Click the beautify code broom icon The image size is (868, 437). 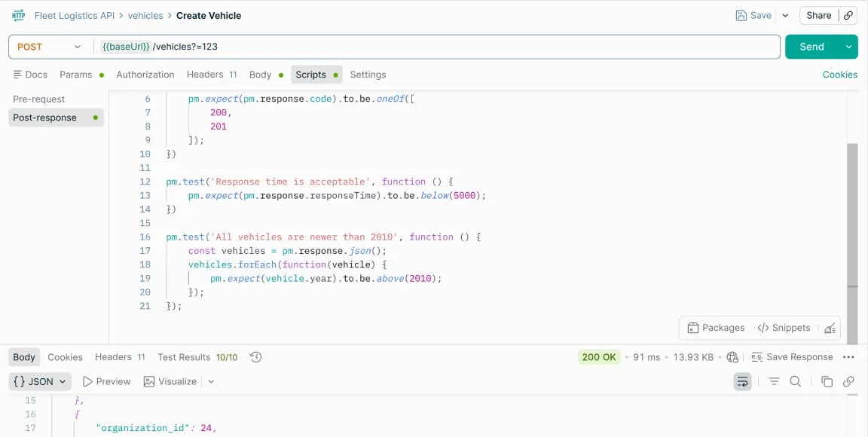coord(830,328)
